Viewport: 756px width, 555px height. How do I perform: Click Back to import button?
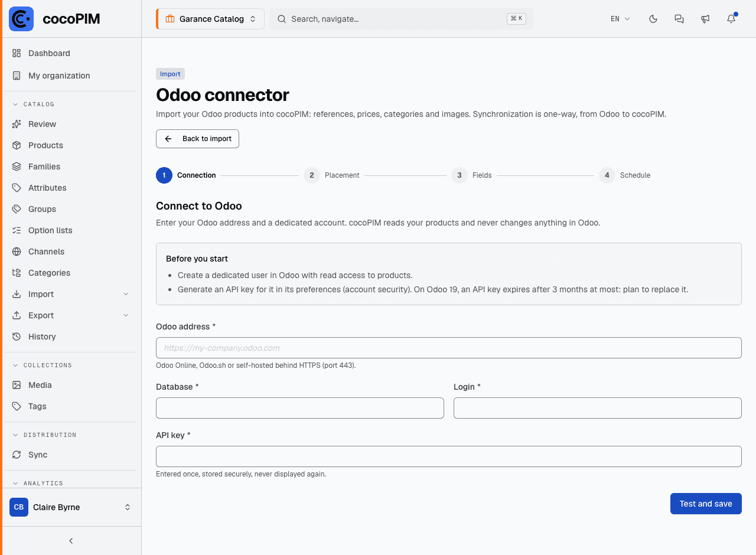(x=197, y=139)
